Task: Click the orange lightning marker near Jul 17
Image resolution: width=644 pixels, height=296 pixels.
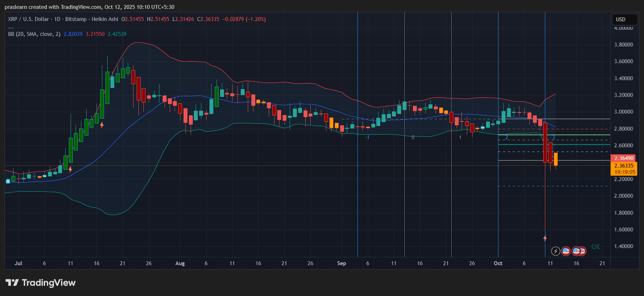Action: 102,125
